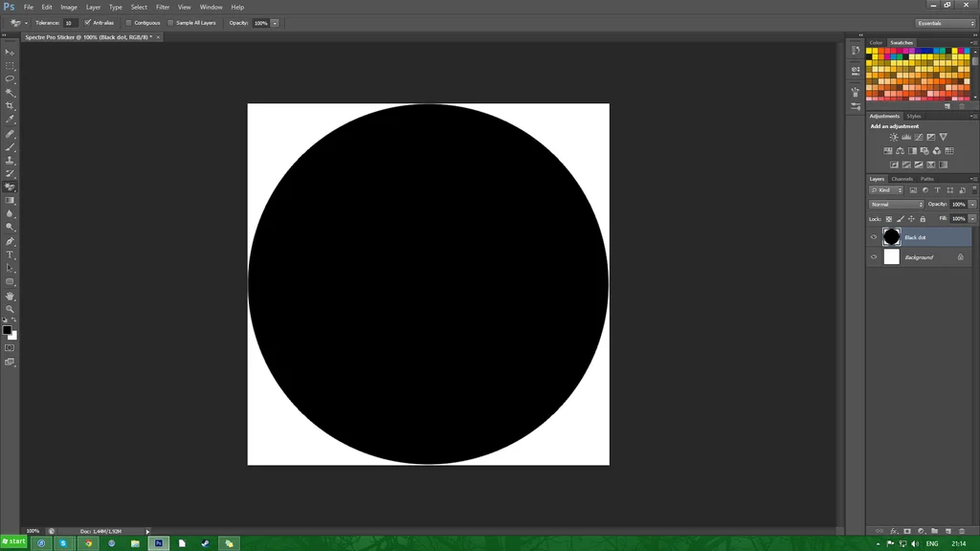The width and height of the screenshot is (980, 551).
Task: Open the Filter menu
Action: (163, 7)
